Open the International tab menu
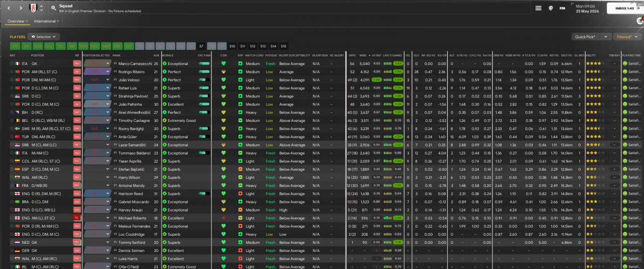Viewport: 644px width, 269px height. tap(46, 21)
